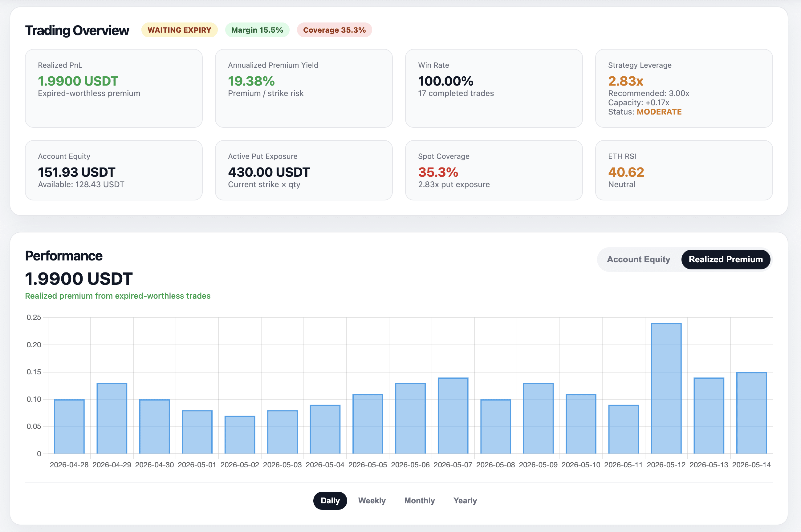Click the Margin 15.5% badge
801x532 pixels.
257,30
